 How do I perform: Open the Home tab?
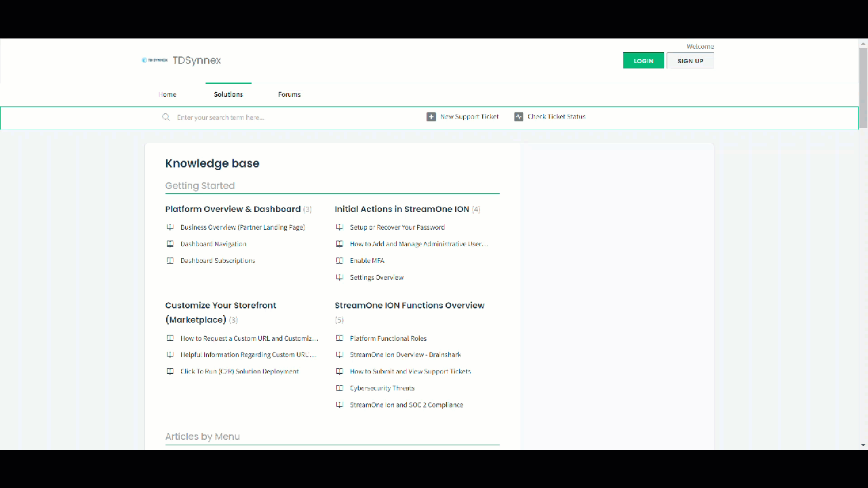(x=167, y=94)
